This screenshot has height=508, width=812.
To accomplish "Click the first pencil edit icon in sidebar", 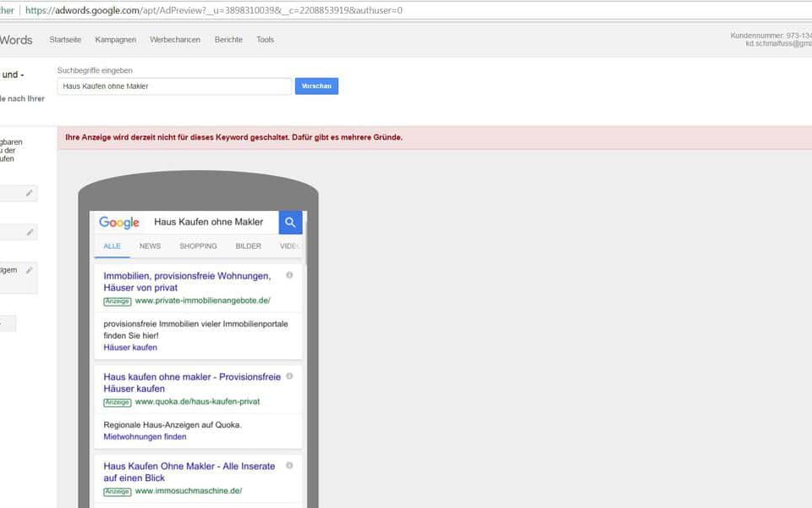I will [29, 193].
